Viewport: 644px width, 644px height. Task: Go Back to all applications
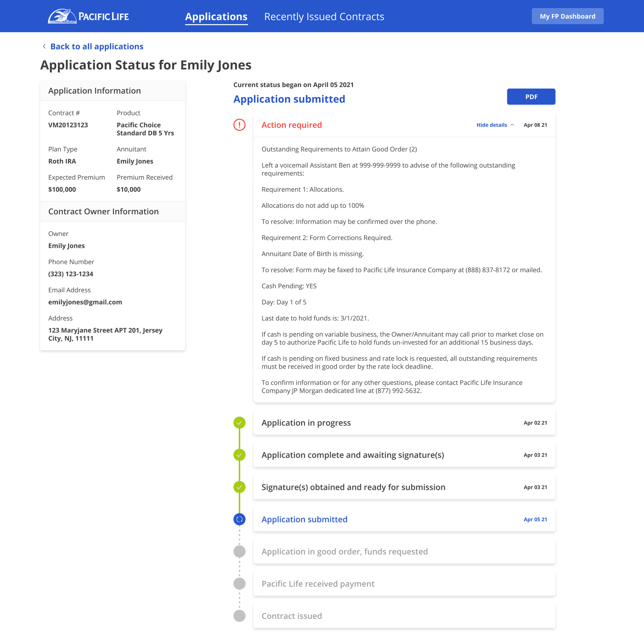click(x=97, y=46)
